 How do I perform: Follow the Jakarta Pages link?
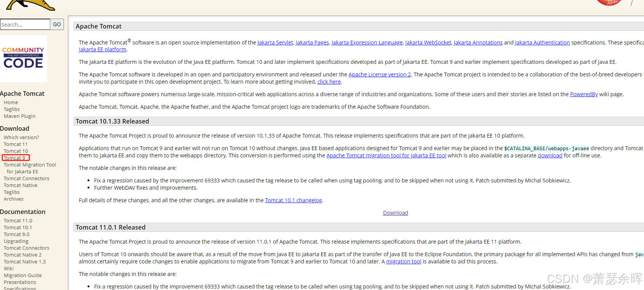(x=312, y=43)
